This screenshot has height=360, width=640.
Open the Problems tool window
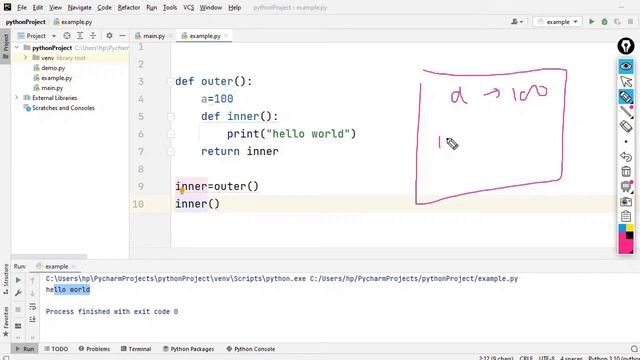tap(94, 349)
